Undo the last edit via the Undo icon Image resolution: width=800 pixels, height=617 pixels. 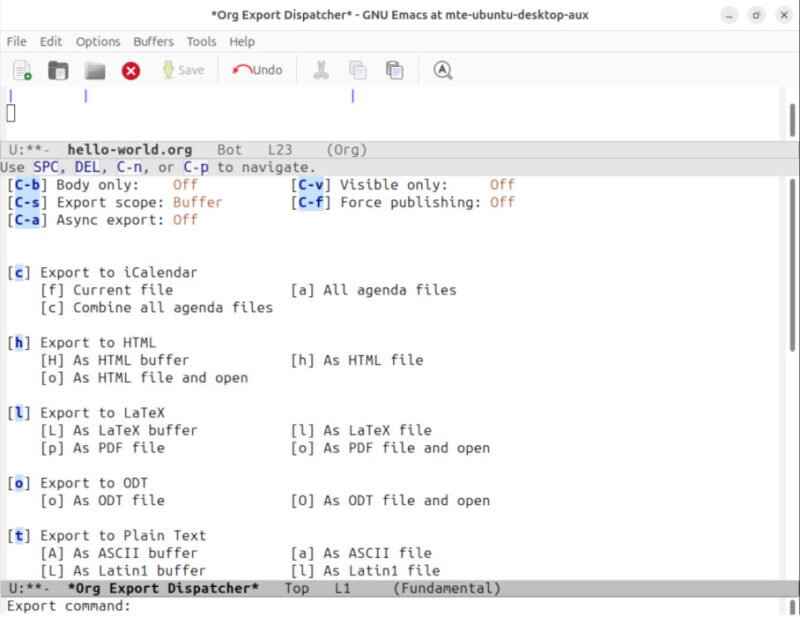(256, 70)
